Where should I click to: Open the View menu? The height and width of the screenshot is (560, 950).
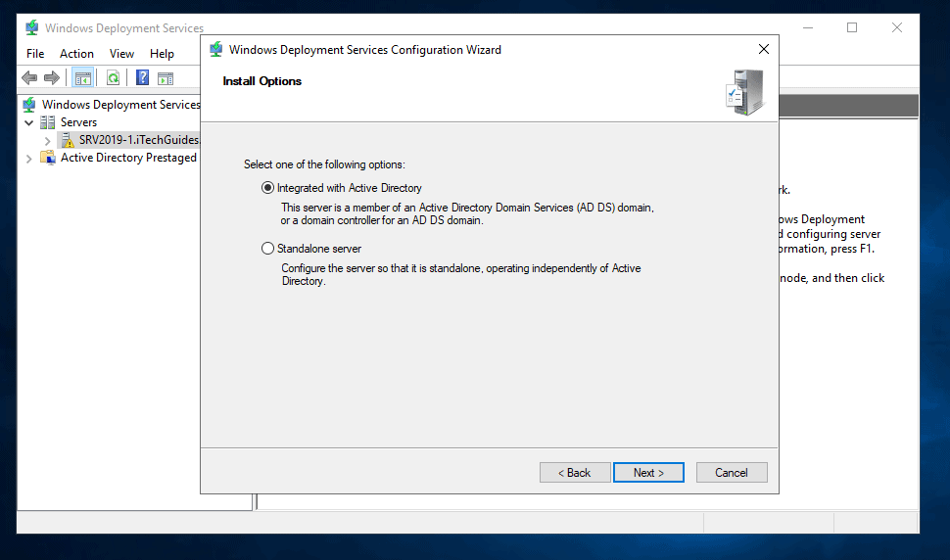(x=121, y=54)
